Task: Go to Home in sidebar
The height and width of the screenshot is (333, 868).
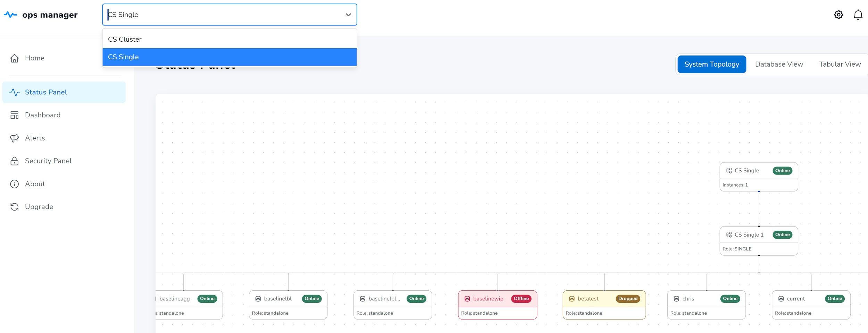Action: [x=64, y=58]
